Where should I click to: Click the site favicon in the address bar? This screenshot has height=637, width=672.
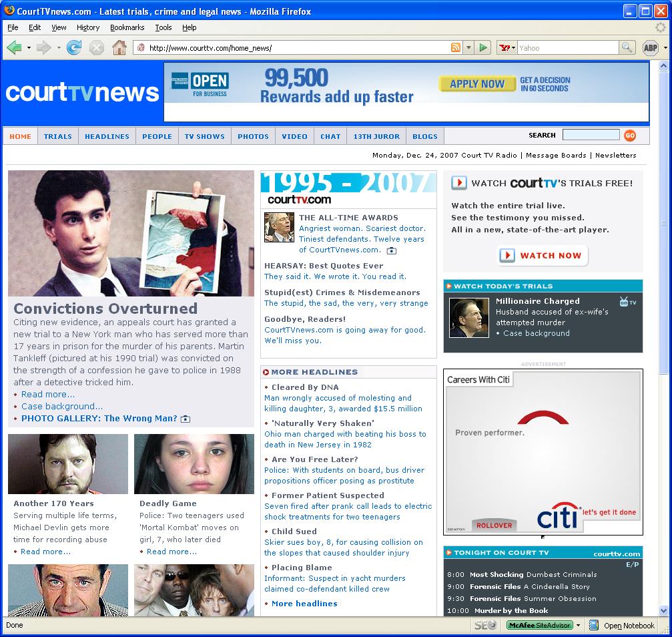[141, 47]
